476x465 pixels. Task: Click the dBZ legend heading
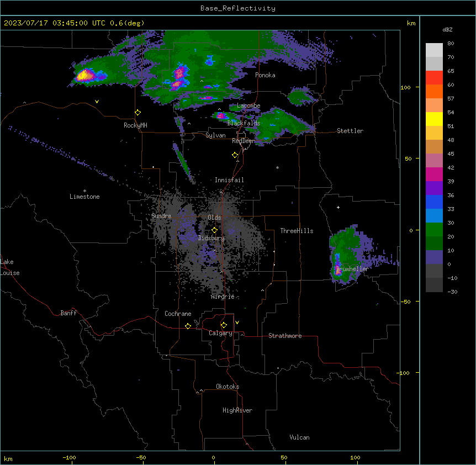[x=447, y=30]
